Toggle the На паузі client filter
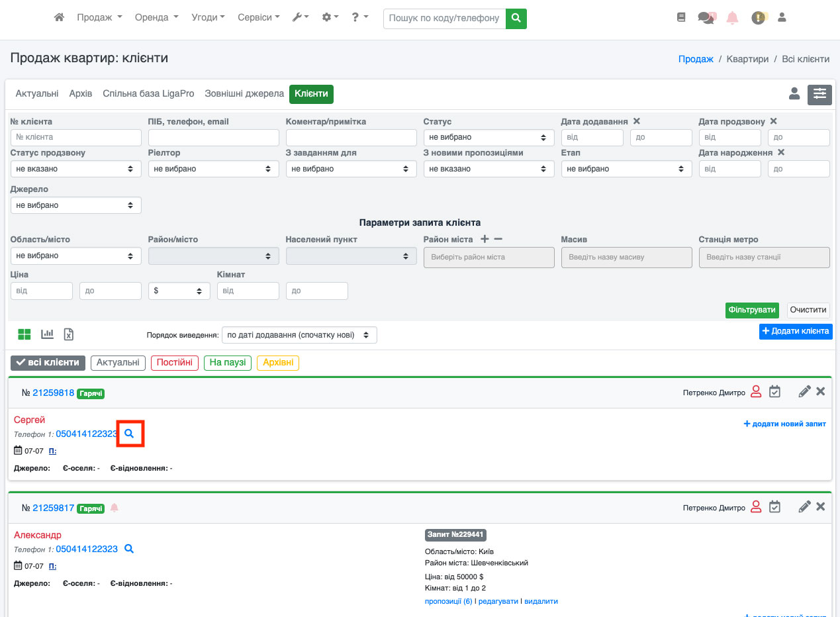This screenshot has height=617, width=840. coord(228,363)
